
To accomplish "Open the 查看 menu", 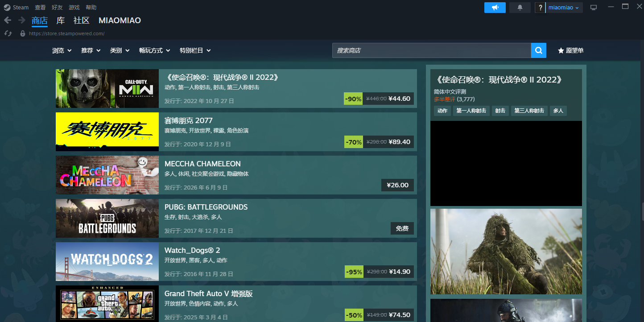I will click(40, 7).
